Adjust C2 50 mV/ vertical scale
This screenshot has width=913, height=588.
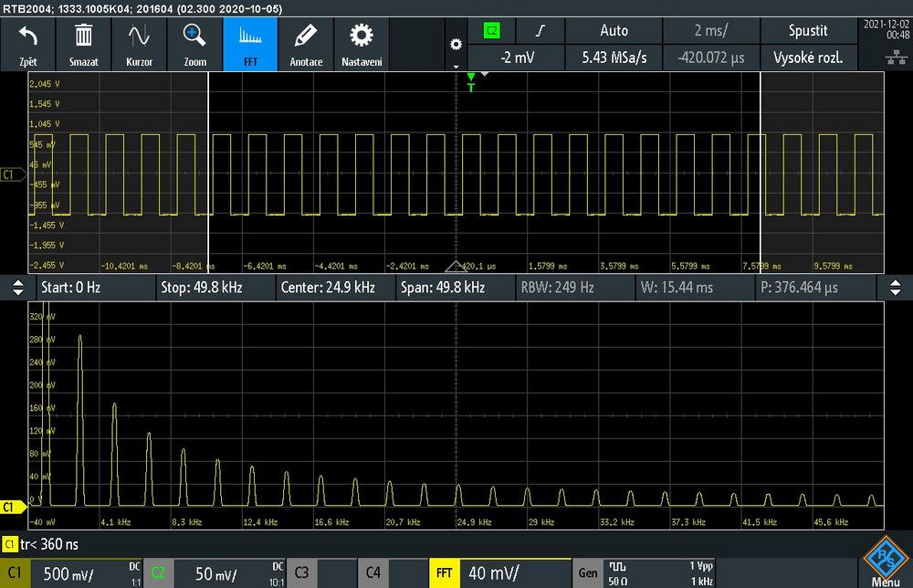(229, 572)
